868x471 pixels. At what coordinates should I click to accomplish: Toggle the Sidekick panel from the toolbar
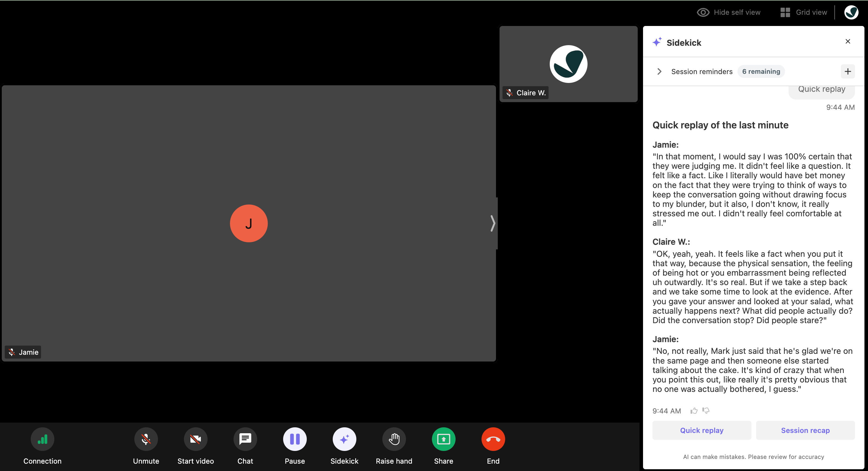[344, 439]
